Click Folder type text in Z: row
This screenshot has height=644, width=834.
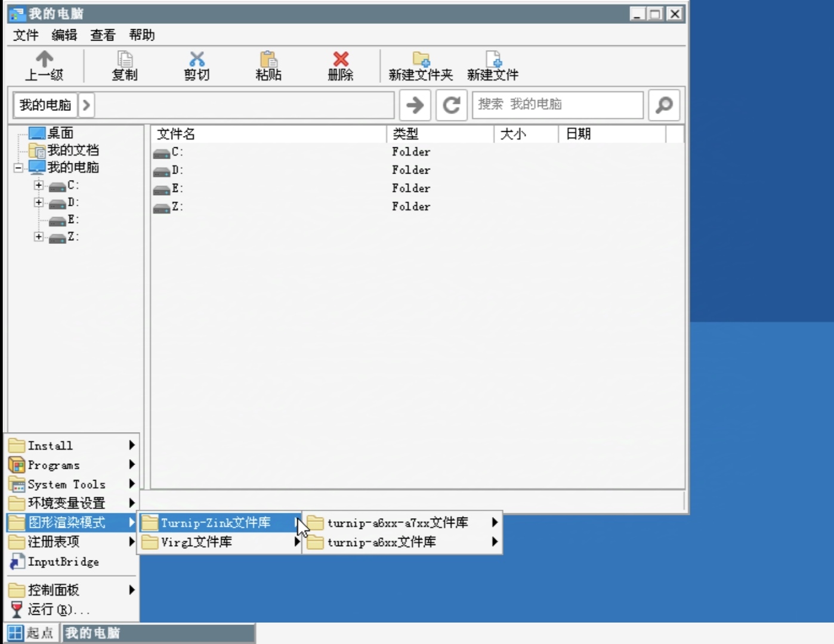(x=411, y=207)
